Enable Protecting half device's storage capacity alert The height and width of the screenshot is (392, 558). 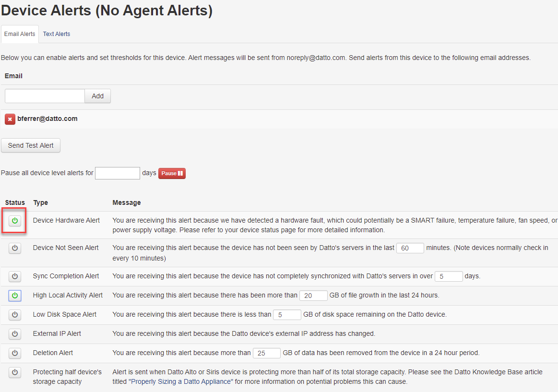tap(14, 372)
